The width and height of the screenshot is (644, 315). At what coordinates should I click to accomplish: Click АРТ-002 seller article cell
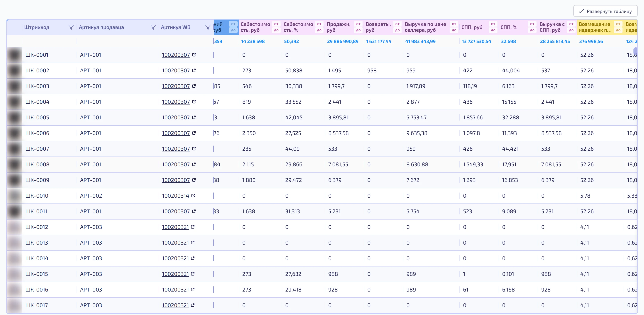(x=91, y=196)
